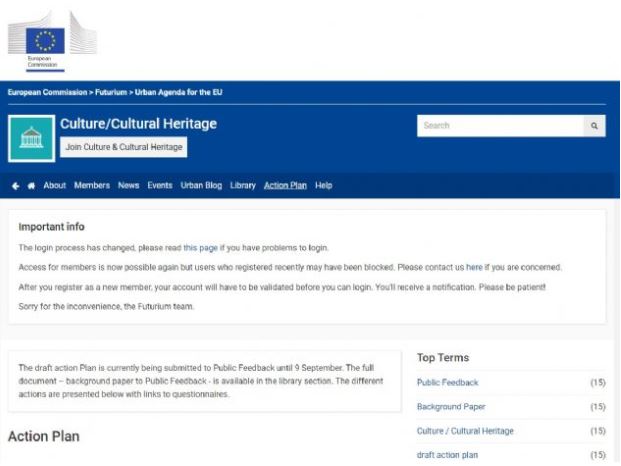
Task: Open the Urban Blog
Action: [201, 185]
